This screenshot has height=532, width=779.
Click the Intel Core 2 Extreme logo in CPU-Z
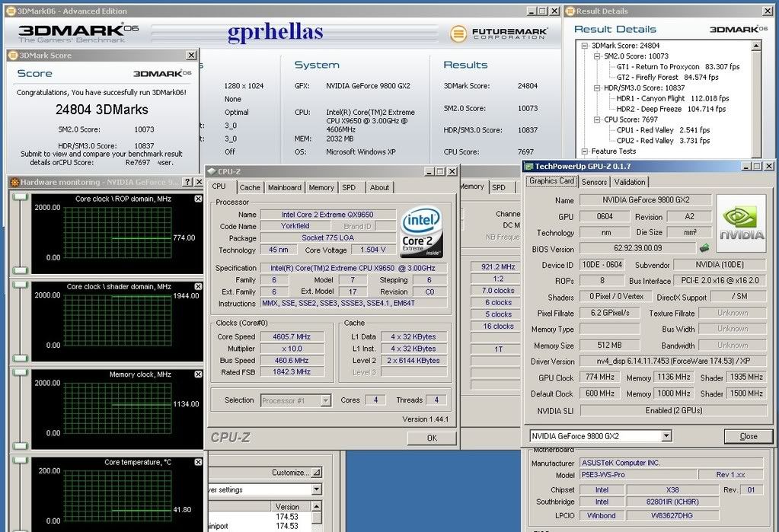click(421, 231)
